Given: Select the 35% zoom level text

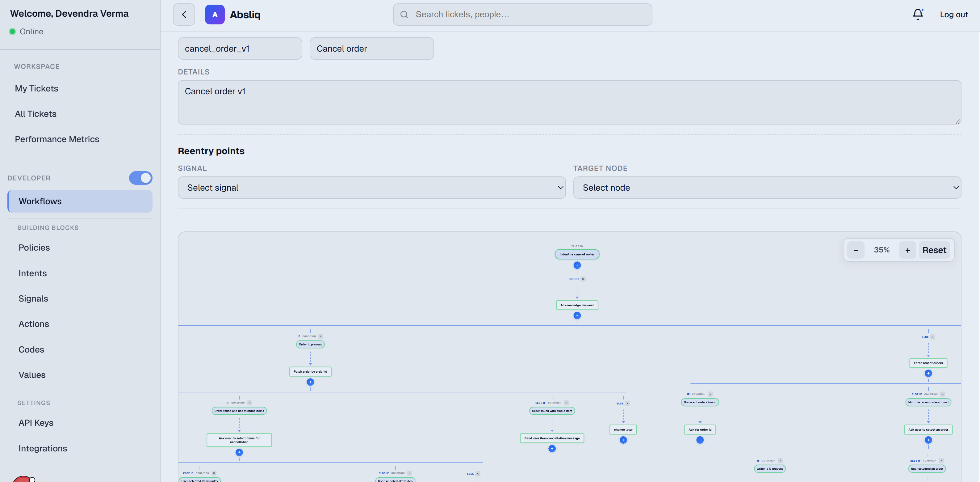Looking at the screenshot, I should click(x=882, y=250).
